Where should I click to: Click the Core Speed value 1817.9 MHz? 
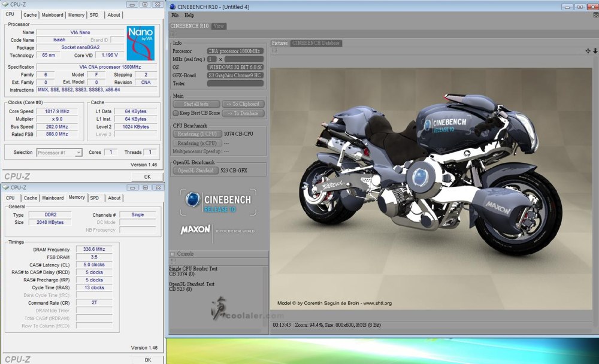click(58, 111)
